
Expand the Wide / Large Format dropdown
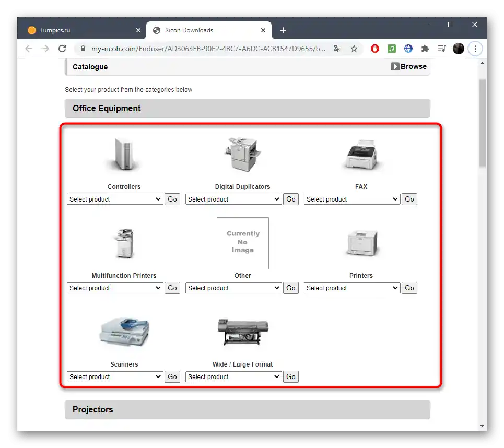click(x=233, y=376)
